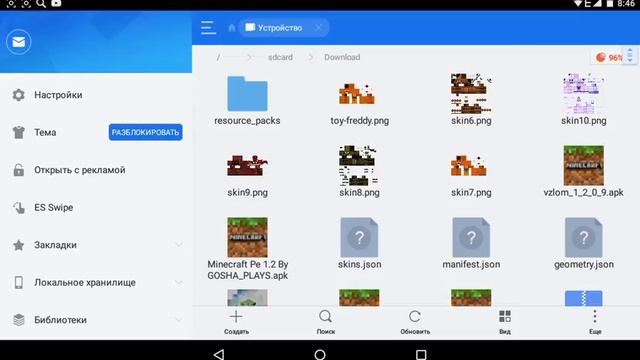This screenshot has width=640, height=360.
Task: Tap Android recent apps square button
Action: click(x=421, y=354)
